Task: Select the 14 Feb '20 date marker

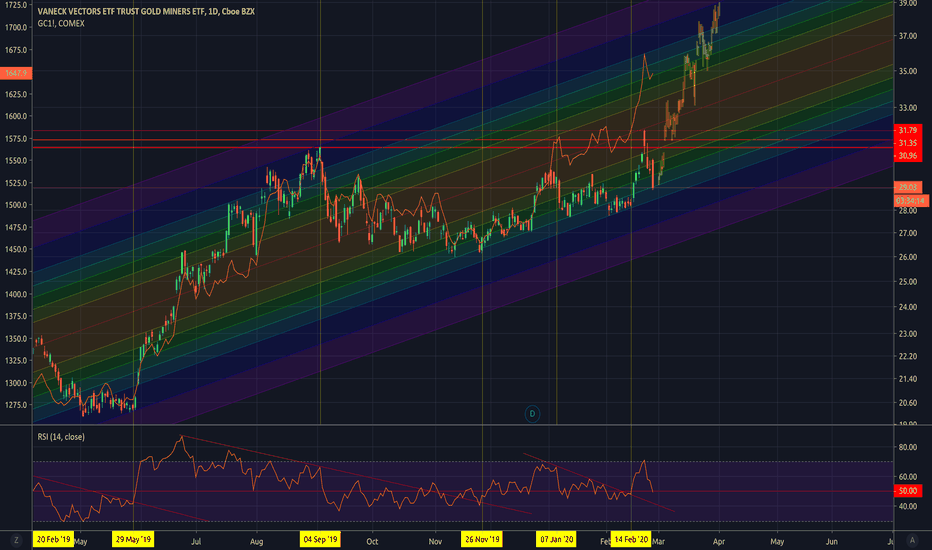Action: click(x=631, y=540)
